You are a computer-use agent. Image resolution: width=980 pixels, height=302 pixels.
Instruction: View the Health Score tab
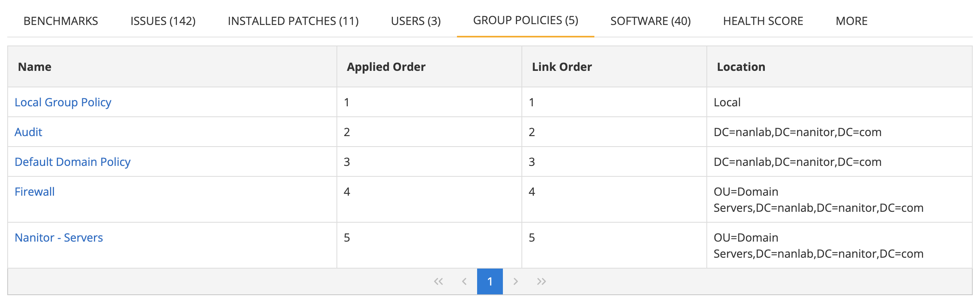click(763, 21)
